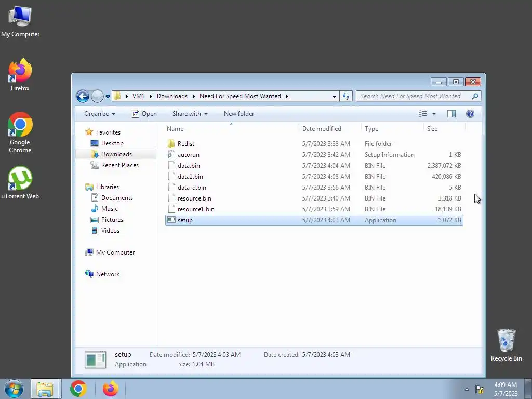This screenshot has width=532, height=399.
Task: Click the Explorer Back arrow button
Action: click(83, 96)
